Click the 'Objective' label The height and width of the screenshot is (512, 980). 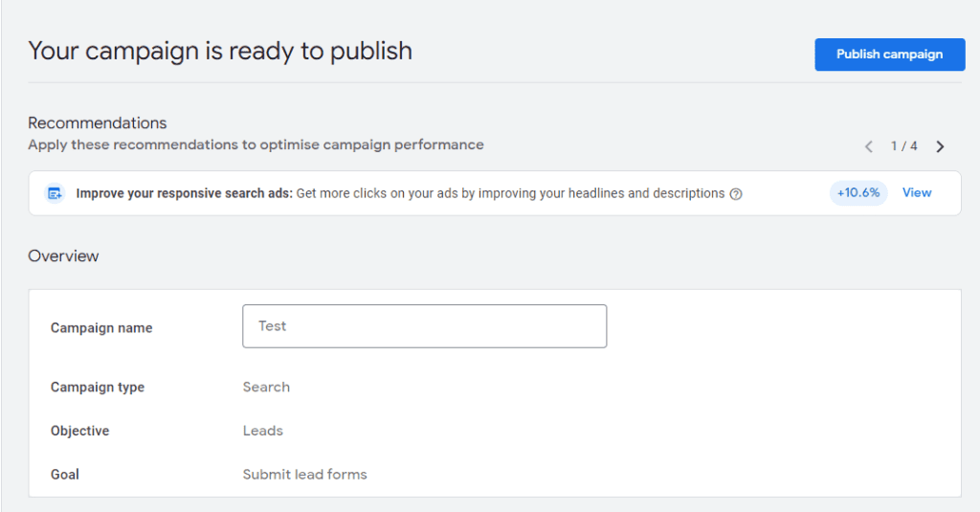80,431
